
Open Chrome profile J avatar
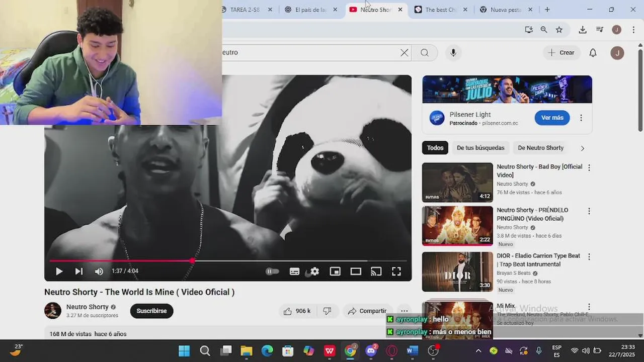[x=616, y=30]
